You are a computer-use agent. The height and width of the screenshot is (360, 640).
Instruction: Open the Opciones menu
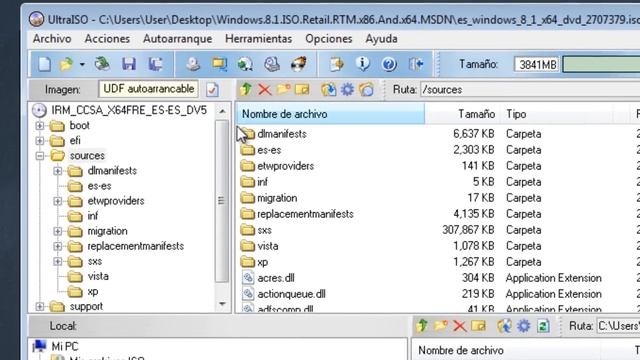pyautogui.click(x=329, y=39)
